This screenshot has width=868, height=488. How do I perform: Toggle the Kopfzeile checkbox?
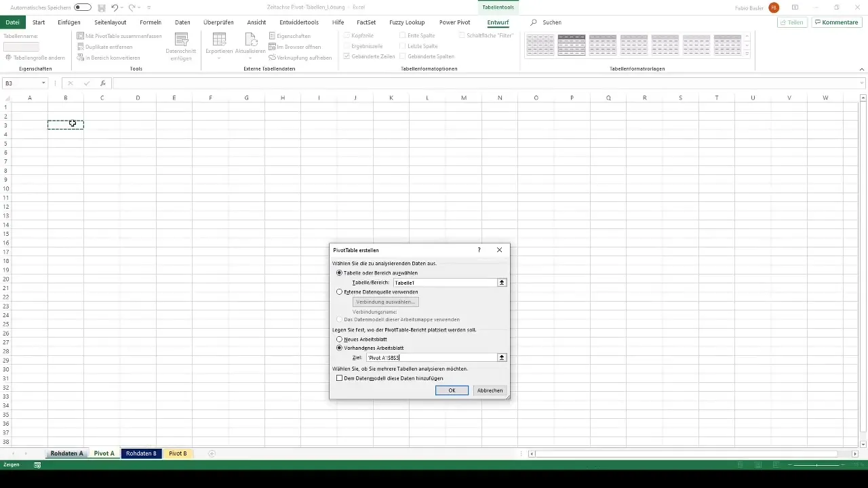pyautogui.click(x=347, y=35)
